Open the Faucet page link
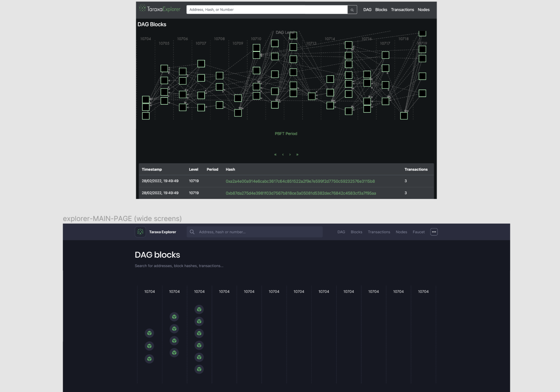The height and width of the screenshot is (392, 560). [419, 232]
